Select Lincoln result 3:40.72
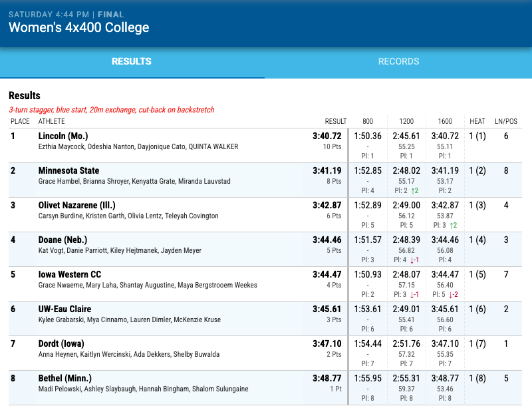 click(x=327, y=136)
